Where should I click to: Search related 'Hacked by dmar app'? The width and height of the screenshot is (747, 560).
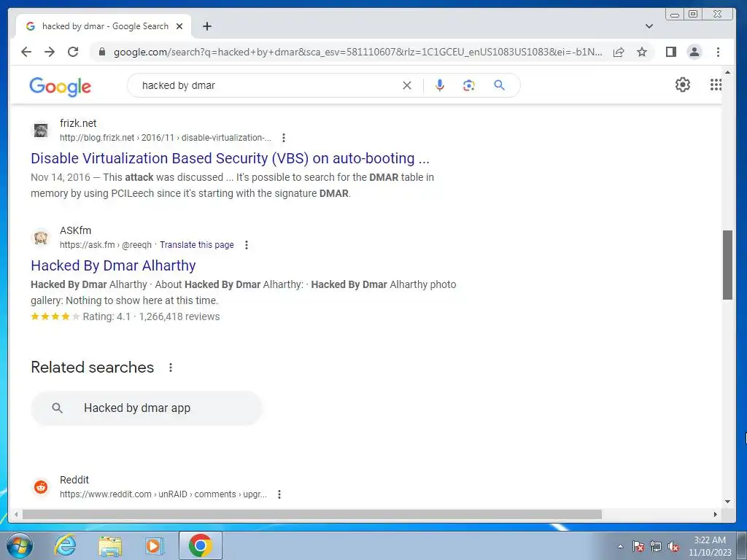(147, 408)
